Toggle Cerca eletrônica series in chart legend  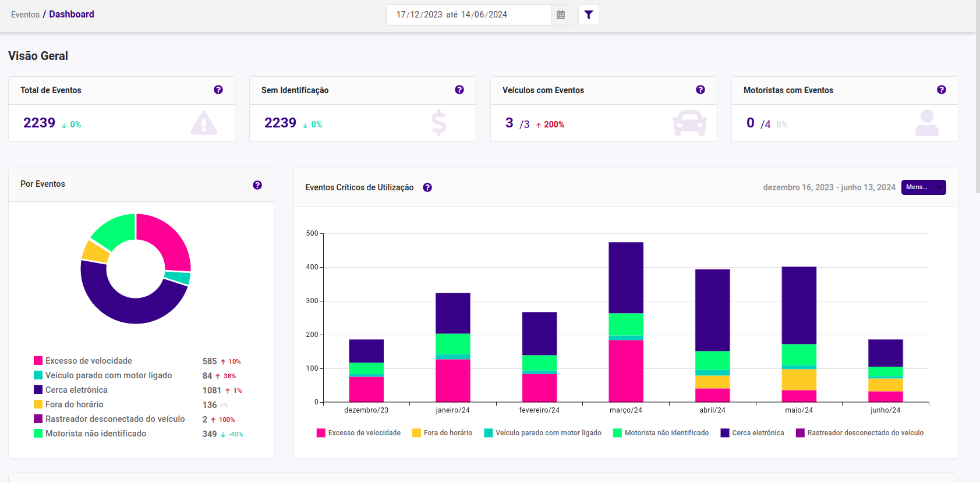(752, 433)
